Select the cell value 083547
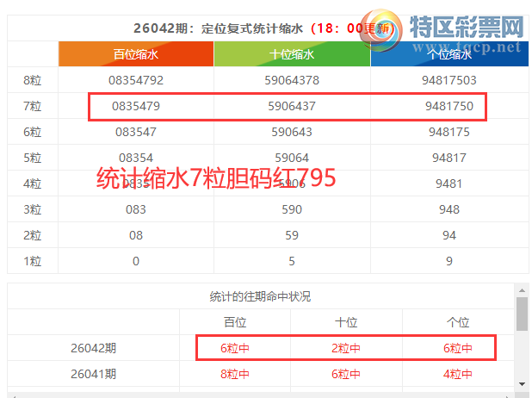532x398 pixels. [x=136, y=132]
